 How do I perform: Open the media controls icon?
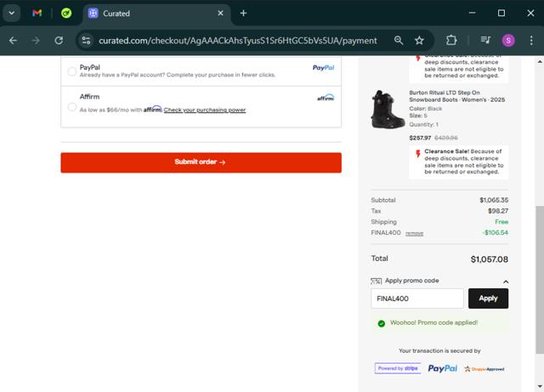[x=485, y=41]
